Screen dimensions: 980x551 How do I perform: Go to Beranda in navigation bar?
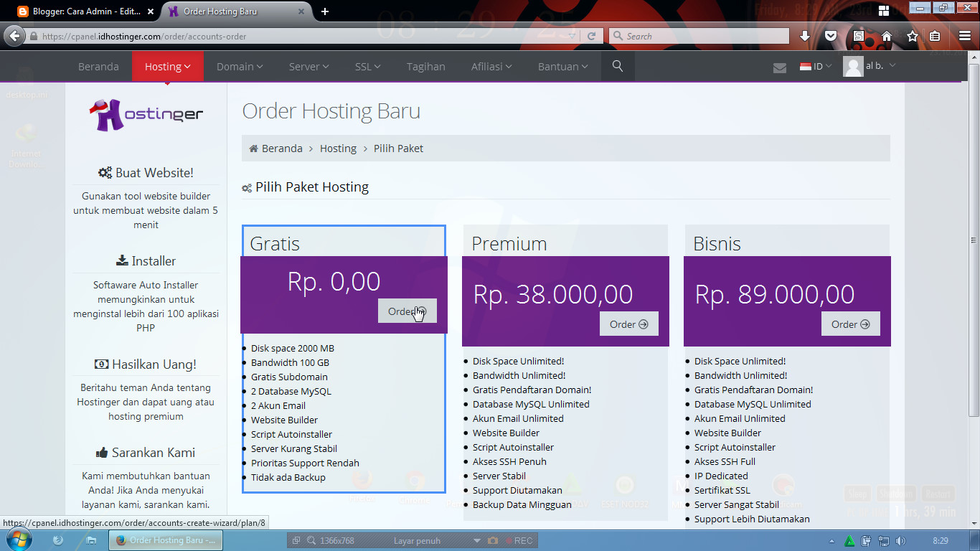pos(98,66)
